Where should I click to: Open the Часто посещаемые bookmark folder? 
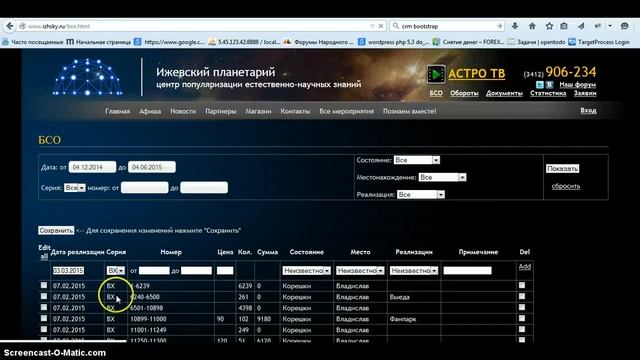[x=33, y=42]
